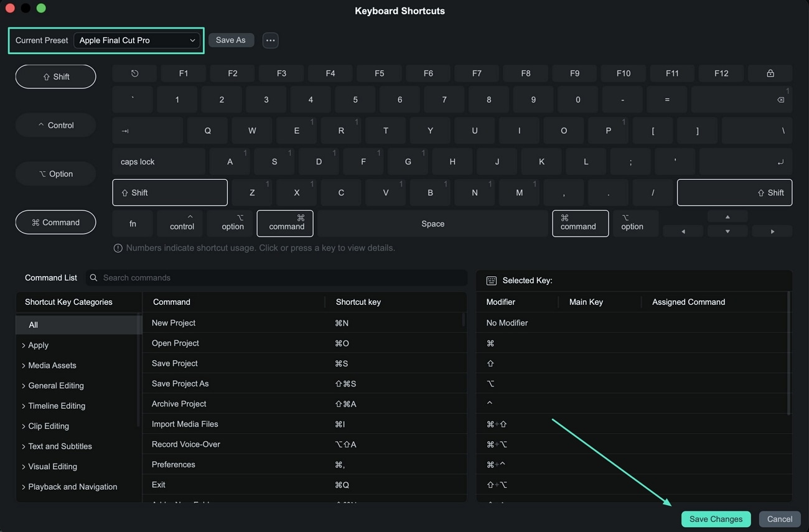Image resolution: width=809 pixels, height=532 pixels.
Task: Click the Assigned Command column header
Action: click(688, 302)
